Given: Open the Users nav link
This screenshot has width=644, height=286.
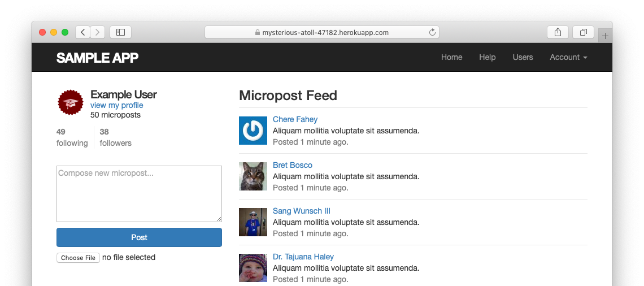Looking at the screenshot, I should (523, 57).
